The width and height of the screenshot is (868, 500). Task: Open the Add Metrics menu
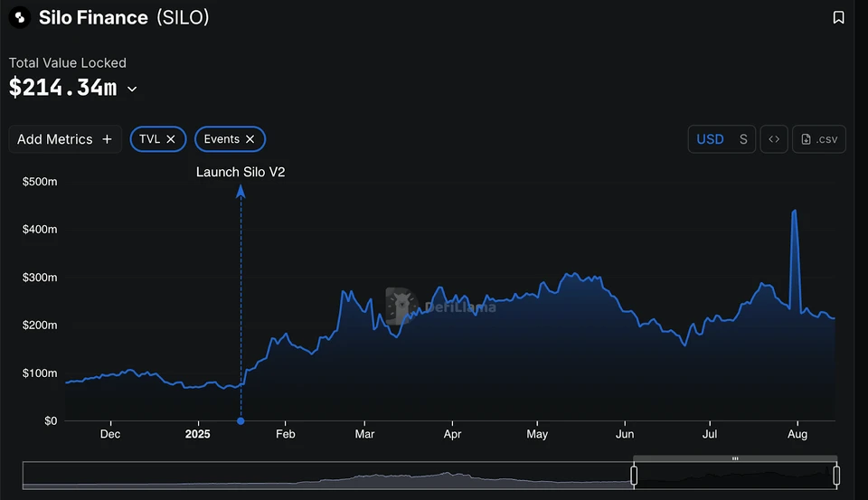click(x=65, y=139)
